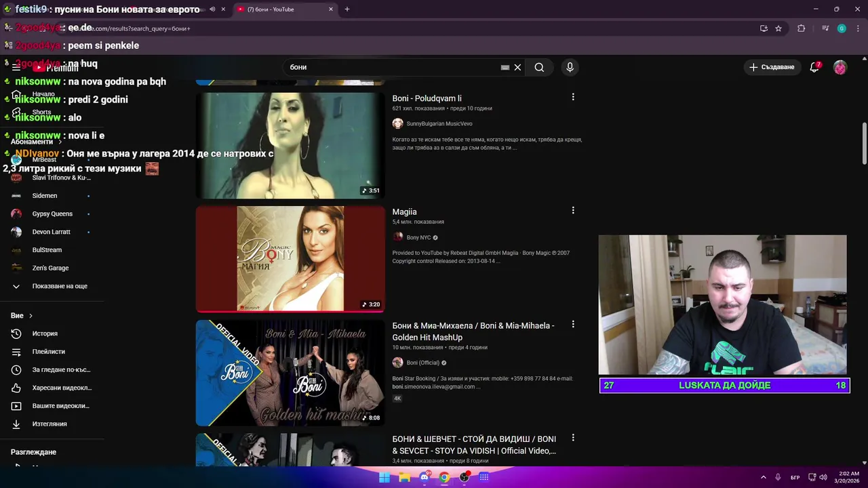Open the three-dot menu for Magiia video
The width and height of the screenshot is (868, 488).
click(x=573, y=211)
